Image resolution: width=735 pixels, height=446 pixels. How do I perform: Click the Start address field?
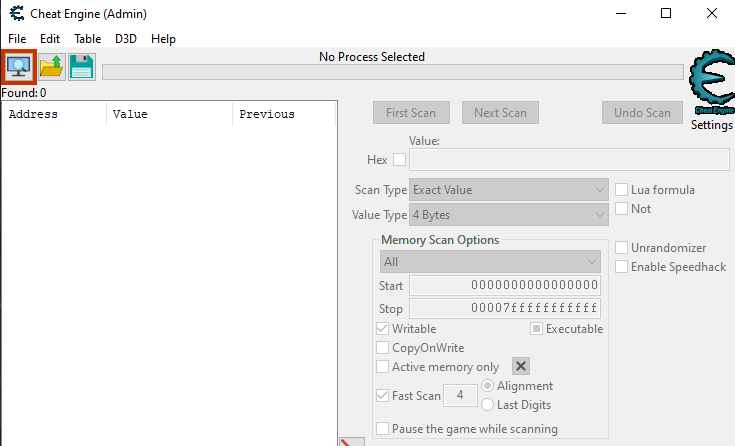pyautogui.click(x=505, y=285)
